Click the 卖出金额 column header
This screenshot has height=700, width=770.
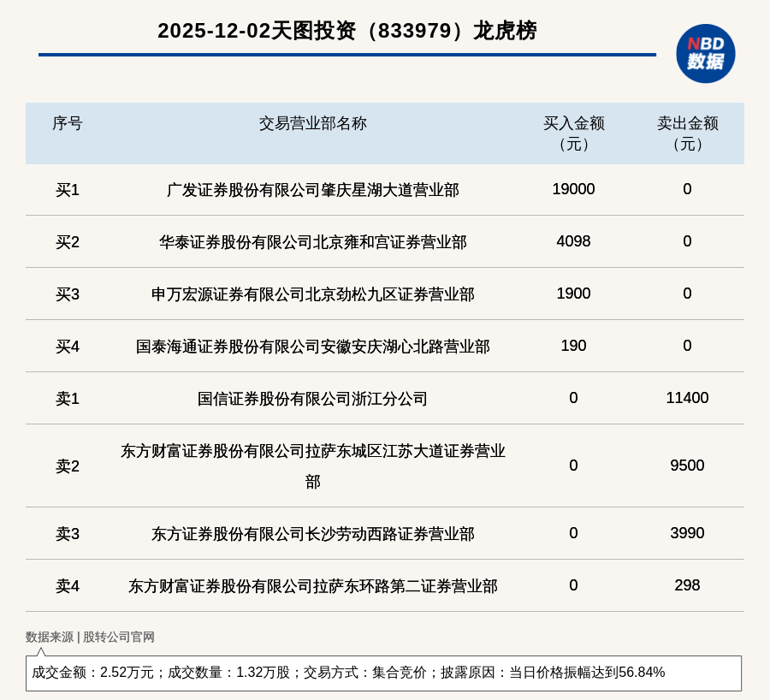[687, 133]
